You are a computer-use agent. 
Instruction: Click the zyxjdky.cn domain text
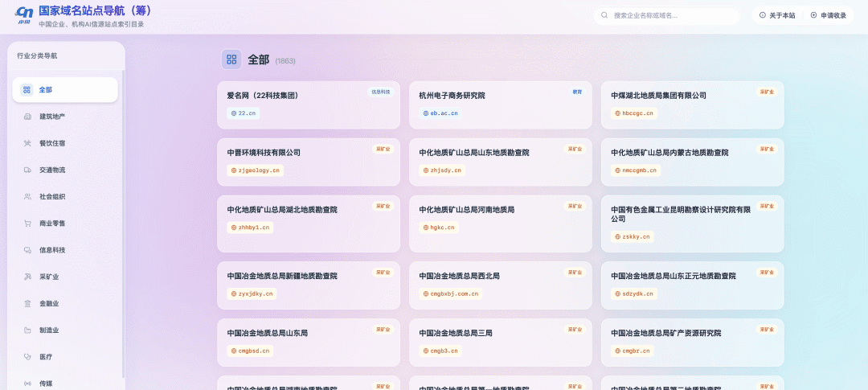click(x=256, y=294)
